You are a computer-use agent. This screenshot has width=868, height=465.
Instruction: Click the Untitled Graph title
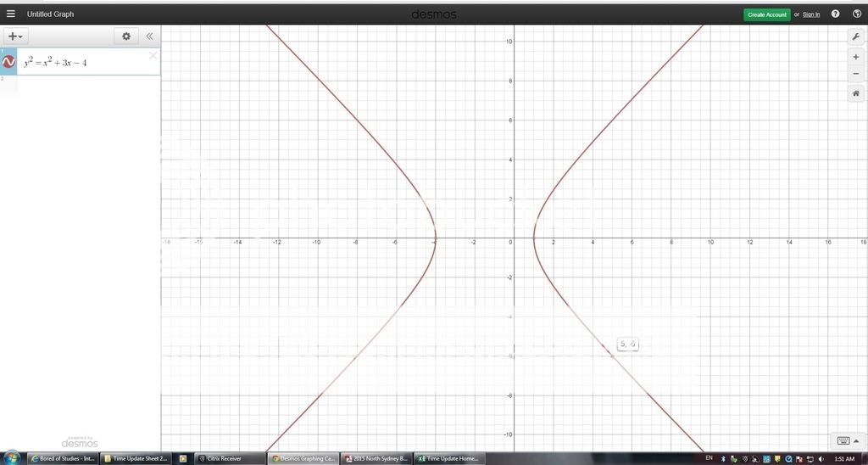coord(50,14)
